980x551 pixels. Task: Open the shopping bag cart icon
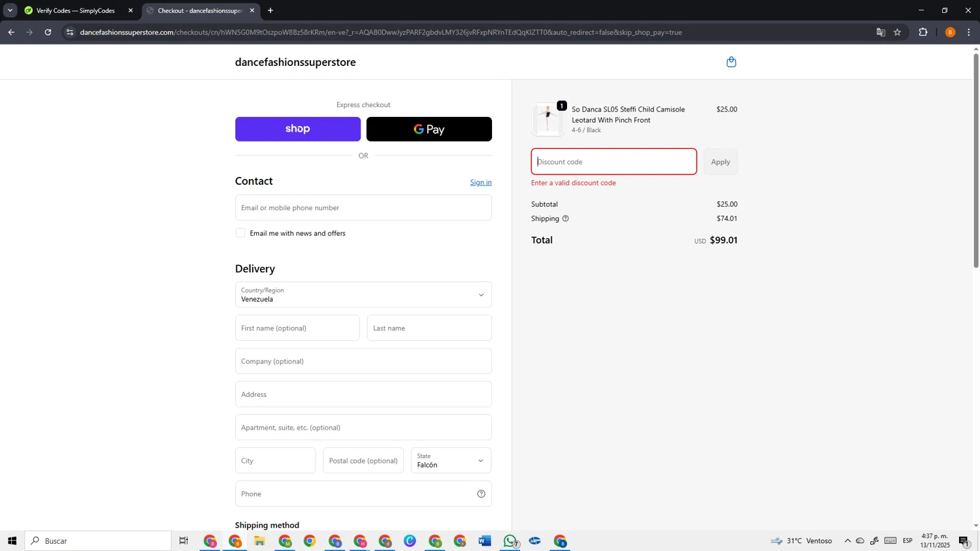(x=731, y=62)
